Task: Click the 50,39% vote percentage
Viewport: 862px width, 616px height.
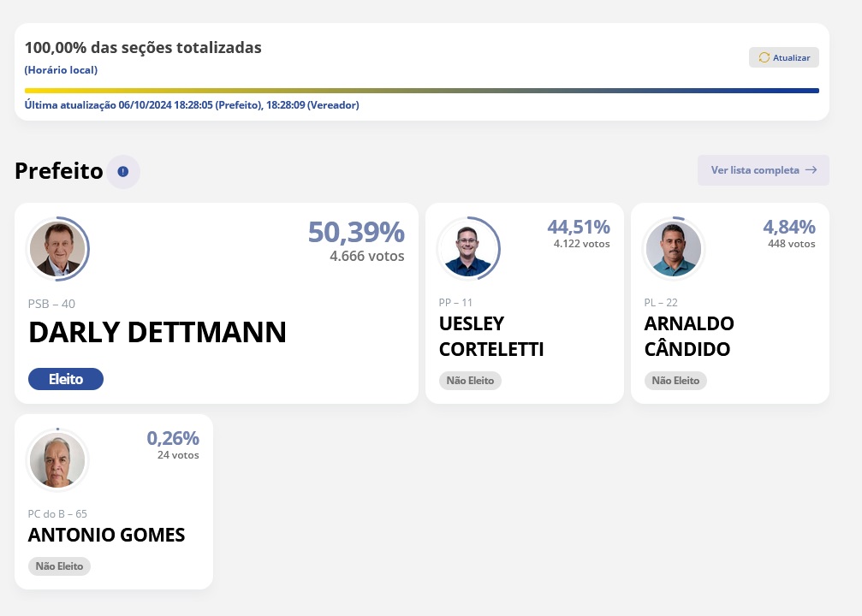Action: pyautogui.click(x=356, y=232)
